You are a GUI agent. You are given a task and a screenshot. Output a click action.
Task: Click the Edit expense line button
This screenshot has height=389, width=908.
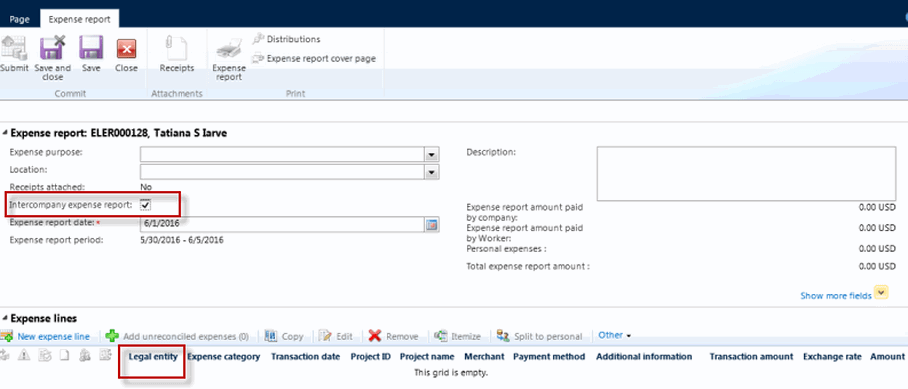tap(336, 336)
